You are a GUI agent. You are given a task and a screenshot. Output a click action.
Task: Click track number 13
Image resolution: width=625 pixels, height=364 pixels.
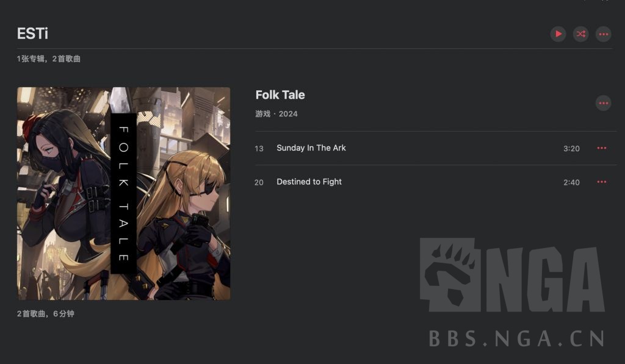(x=259, y=149)
